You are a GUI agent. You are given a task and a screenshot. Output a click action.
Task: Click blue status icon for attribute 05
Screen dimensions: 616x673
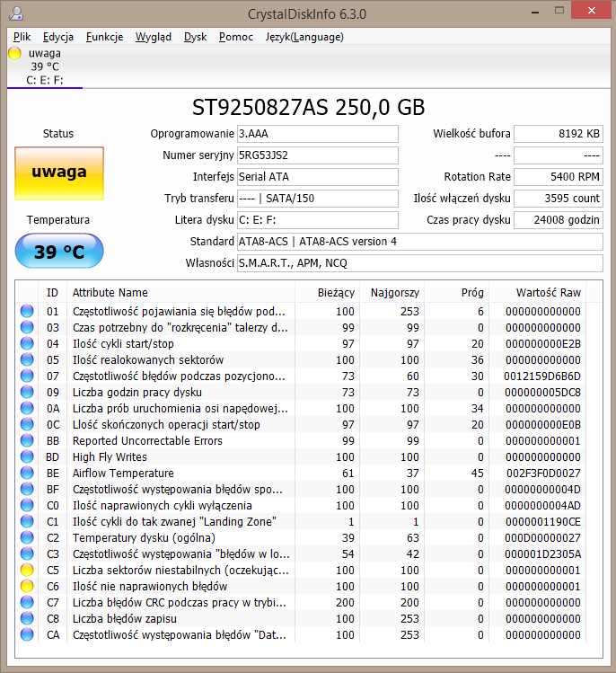click(x=28, y=360)
